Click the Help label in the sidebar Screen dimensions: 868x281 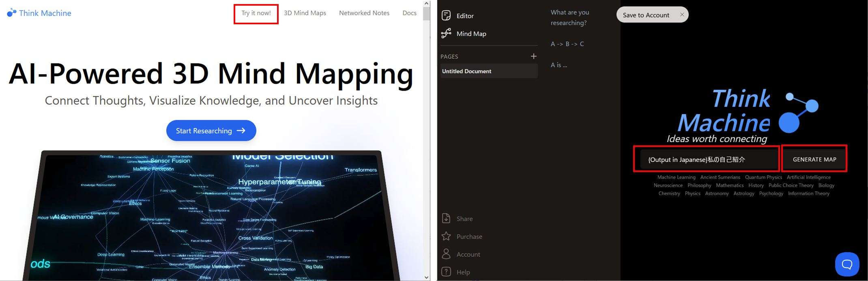tap(463, 272)
